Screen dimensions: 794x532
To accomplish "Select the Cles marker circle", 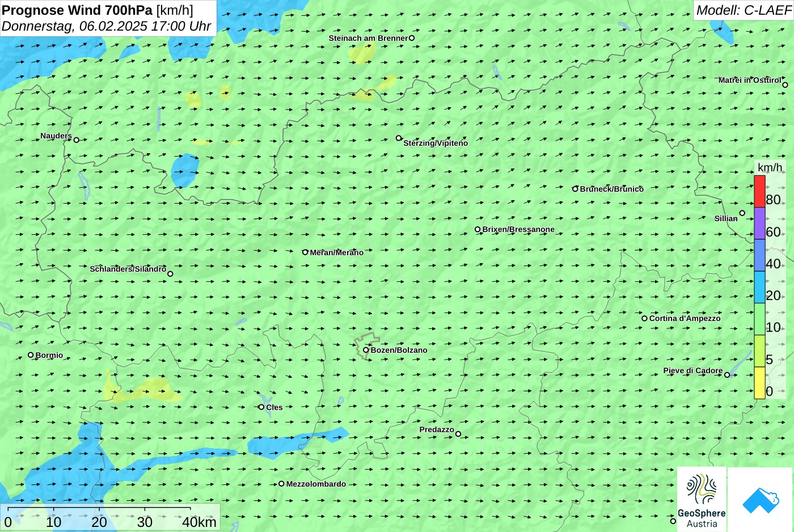I will 261,407.
